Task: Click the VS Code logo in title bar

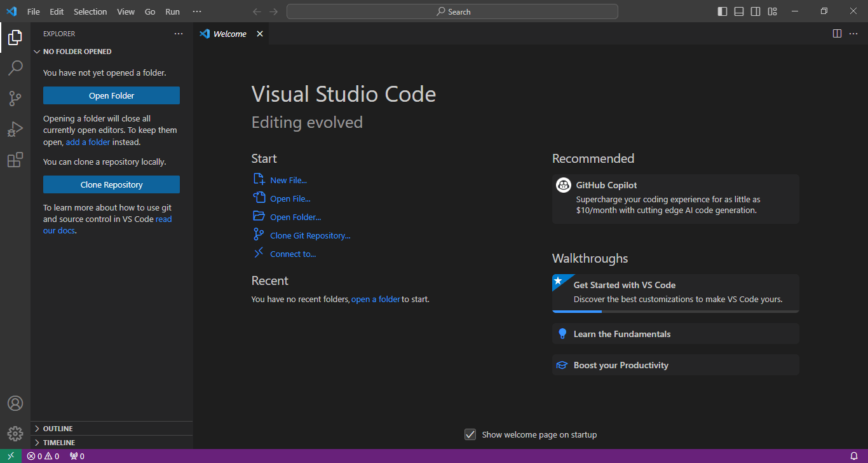Action: 11,11
